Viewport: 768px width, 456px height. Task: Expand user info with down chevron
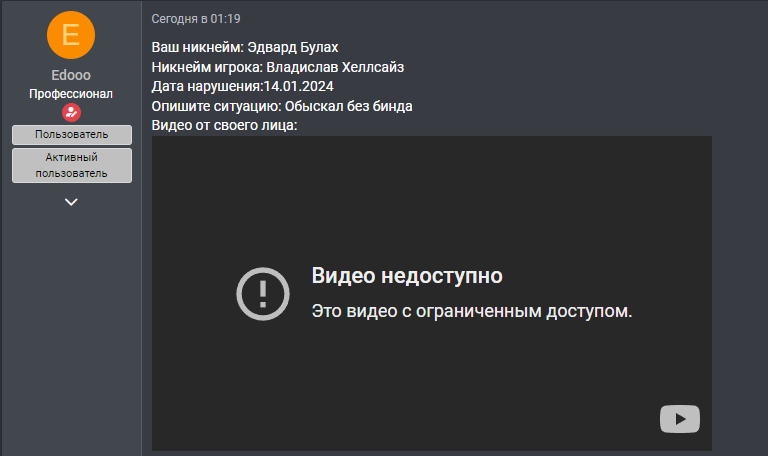pyautogui.click(x=71, y=202)
